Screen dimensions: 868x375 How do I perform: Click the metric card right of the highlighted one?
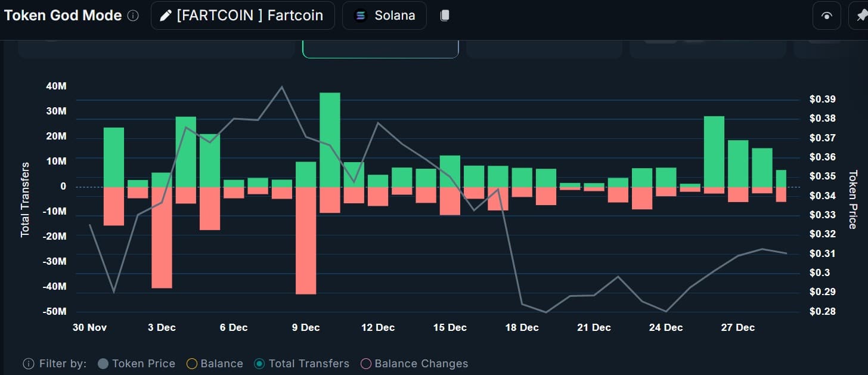coord(544,48)
